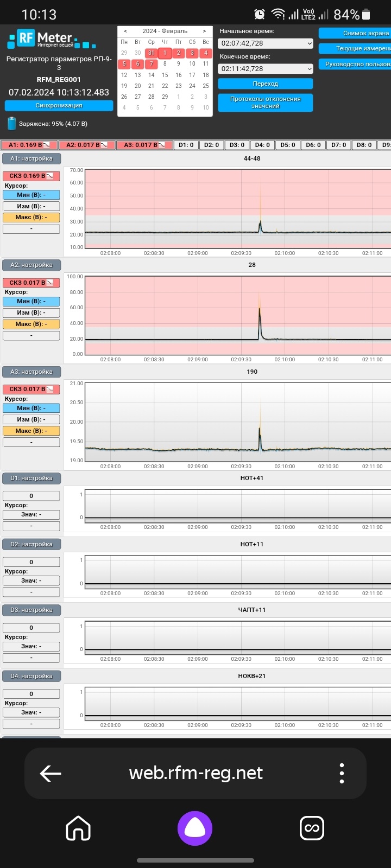
Task: Open the Начальное время dropdown
Action: pyautogui.click(x=266, y=43)
